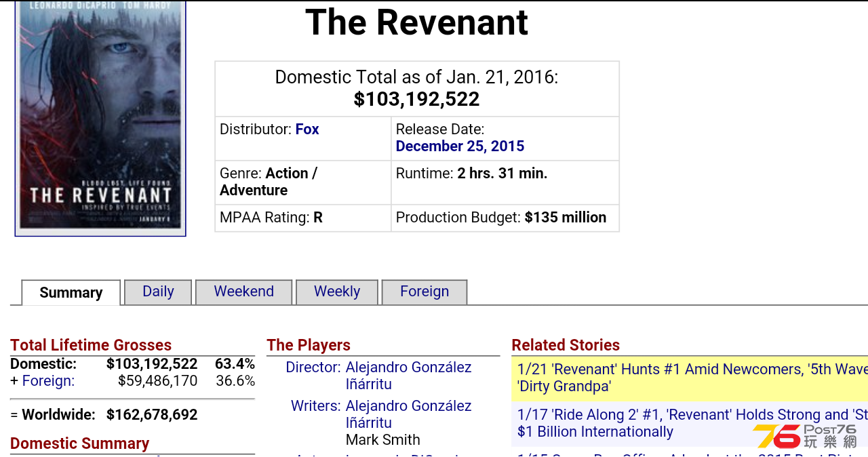Select the Summary tab
Screen dimensions: 868x457
click(71, 292)
